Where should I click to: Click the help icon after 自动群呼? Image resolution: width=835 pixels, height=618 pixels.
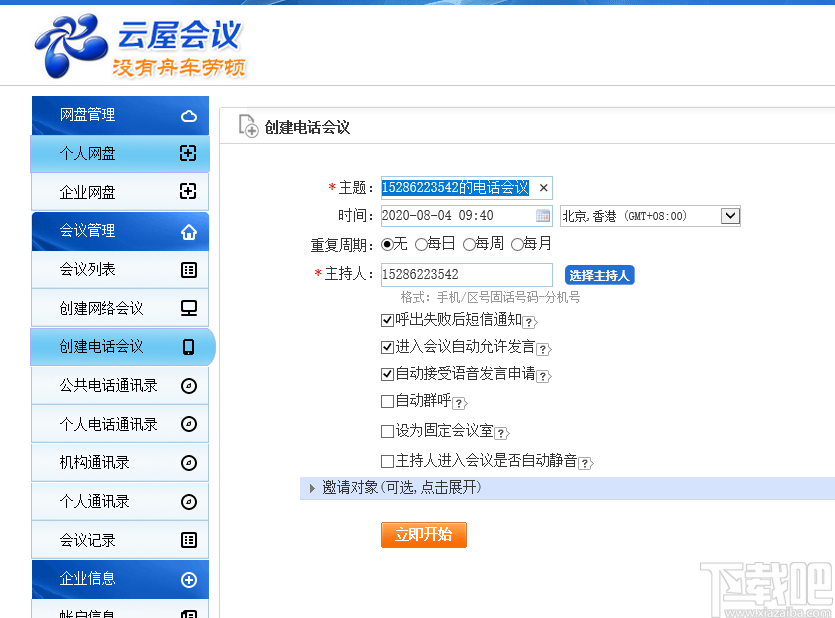(460, 403)
